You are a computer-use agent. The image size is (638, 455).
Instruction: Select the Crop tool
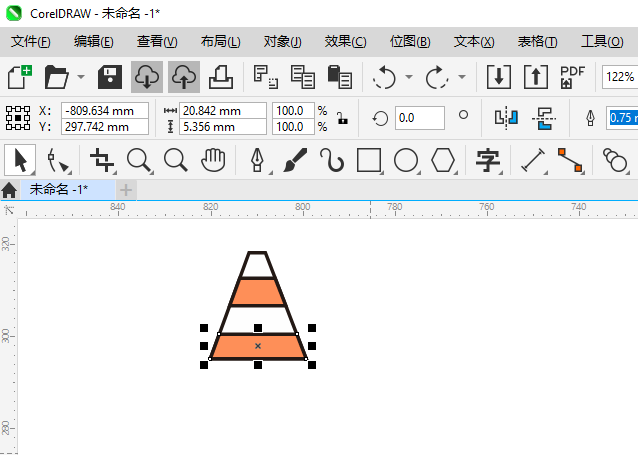pyautogui.click(x=103, y=160)
